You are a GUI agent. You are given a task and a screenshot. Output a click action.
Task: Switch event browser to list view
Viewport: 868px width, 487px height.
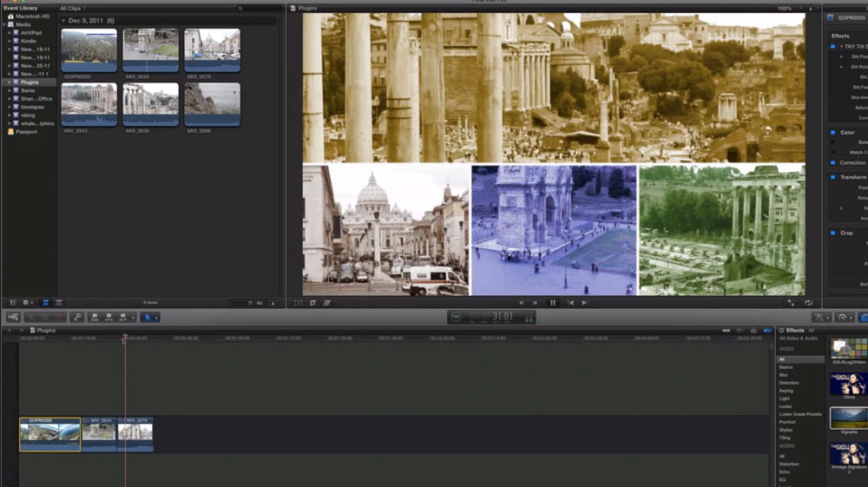(59, 303)
